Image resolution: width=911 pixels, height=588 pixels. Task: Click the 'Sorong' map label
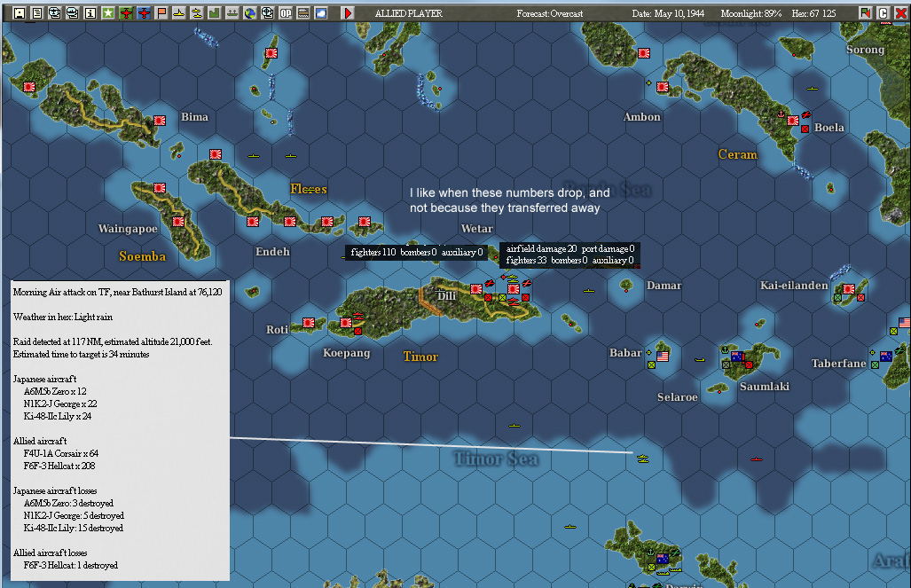pyautogui.click(x=865, y=50)
